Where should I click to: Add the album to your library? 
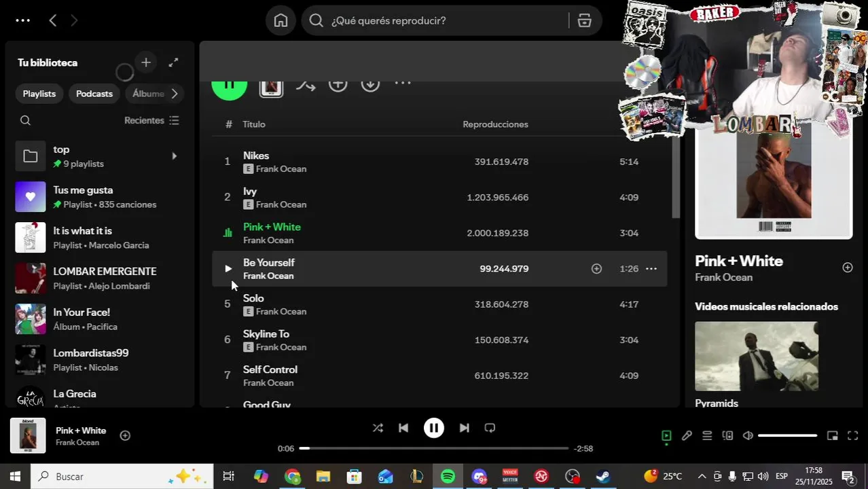click(x=338, y=84)
